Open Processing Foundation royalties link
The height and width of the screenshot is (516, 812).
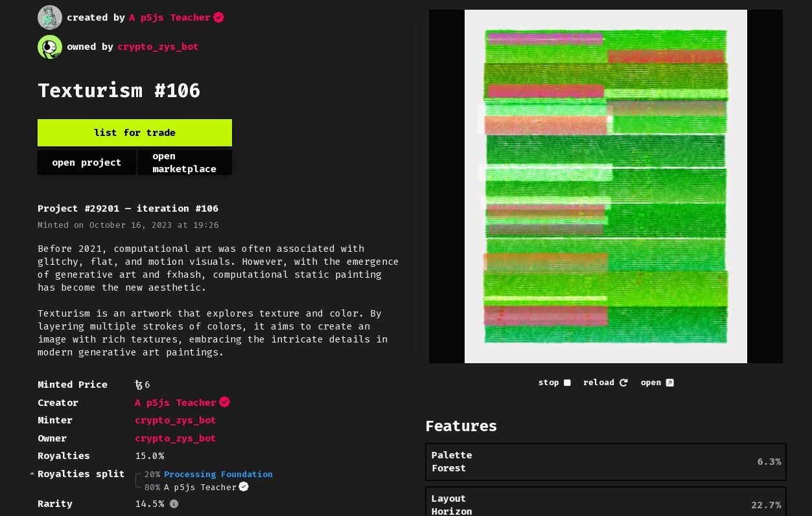click(x=218, y=474)
